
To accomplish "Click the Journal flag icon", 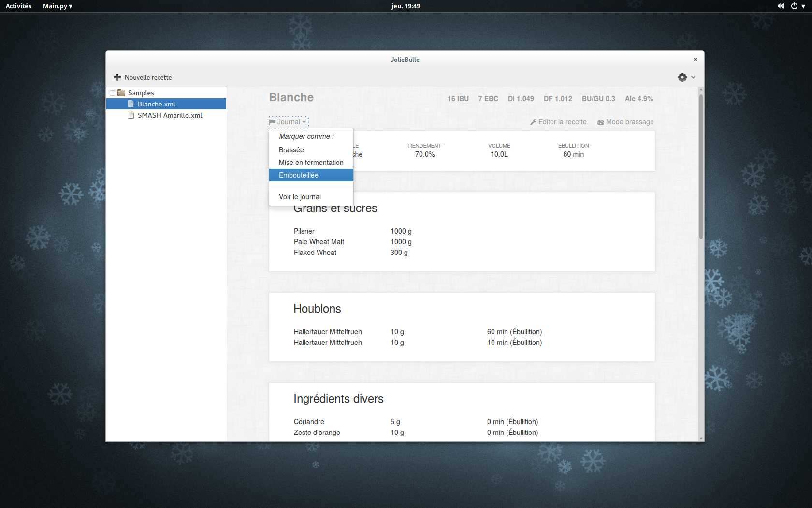I will [273, 122].
